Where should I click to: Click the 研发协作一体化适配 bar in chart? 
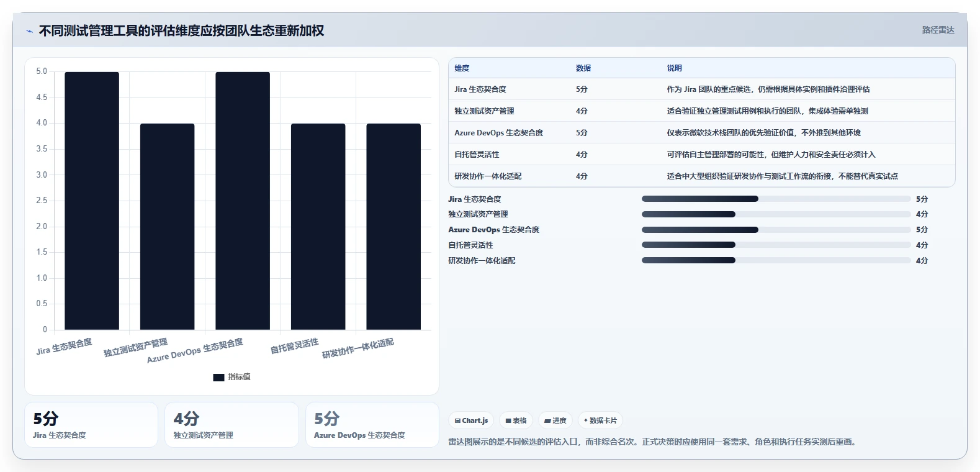[393, 227]
